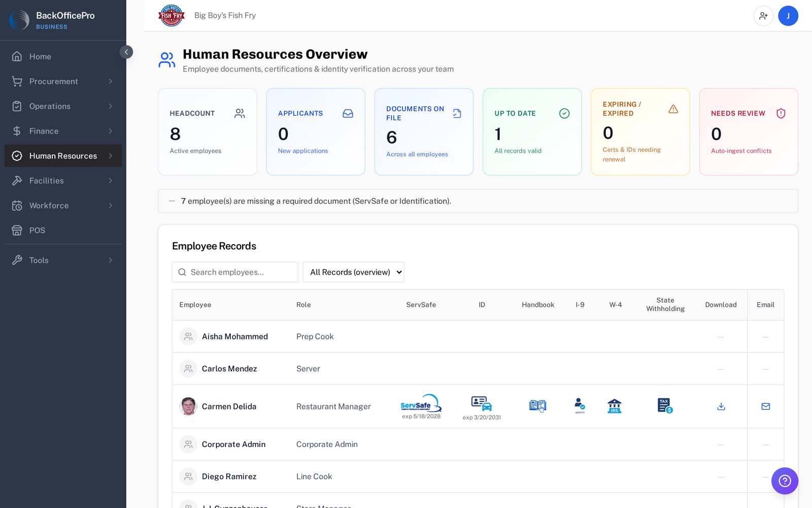The width and height of the screenshot is (812, 508).
Task: Click the add user icon in header
Action: tap(763, 16)
